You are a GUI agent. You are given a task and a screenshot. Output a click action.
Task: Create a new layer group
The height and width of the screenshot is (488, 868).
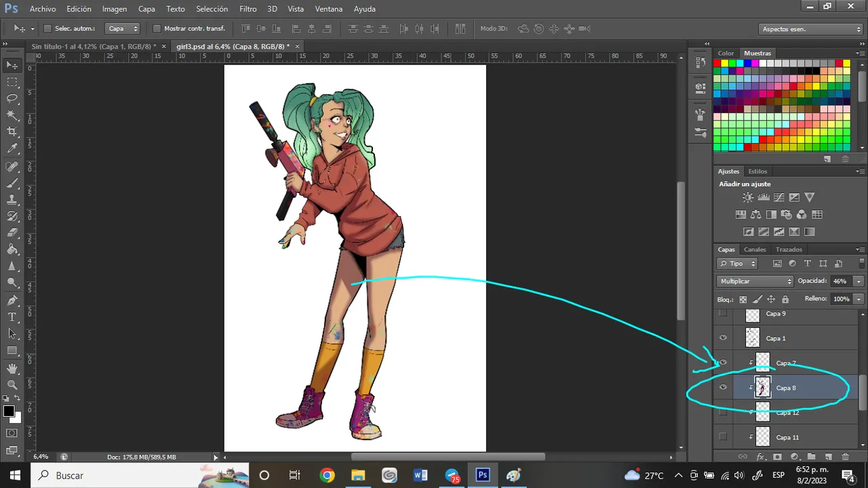[811, 457]
